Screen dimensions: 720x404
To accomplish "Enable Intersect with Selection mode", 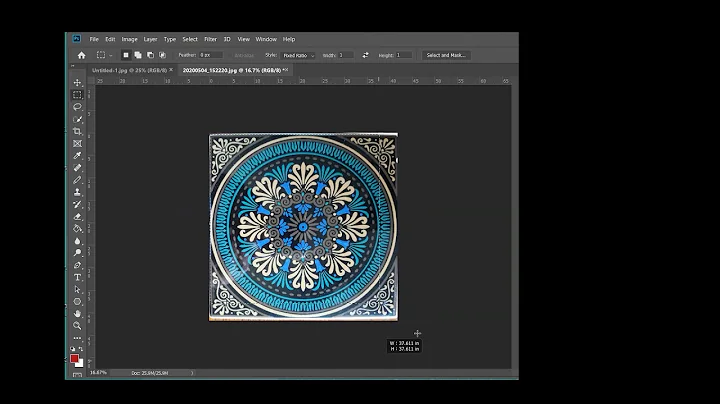I will point(162,55).
